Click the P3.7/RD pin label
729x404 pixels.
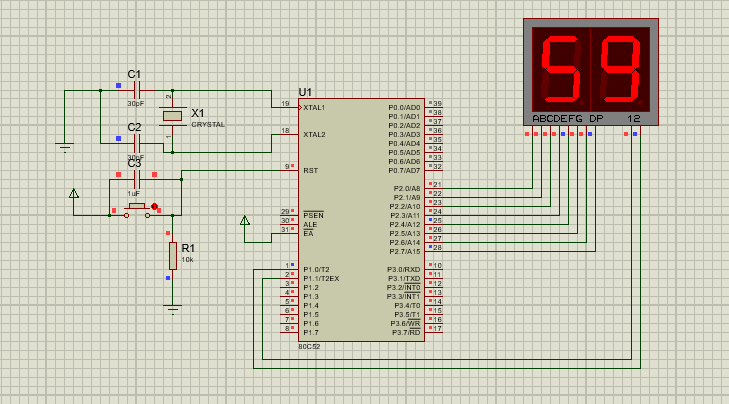click(x=406, y=332)
